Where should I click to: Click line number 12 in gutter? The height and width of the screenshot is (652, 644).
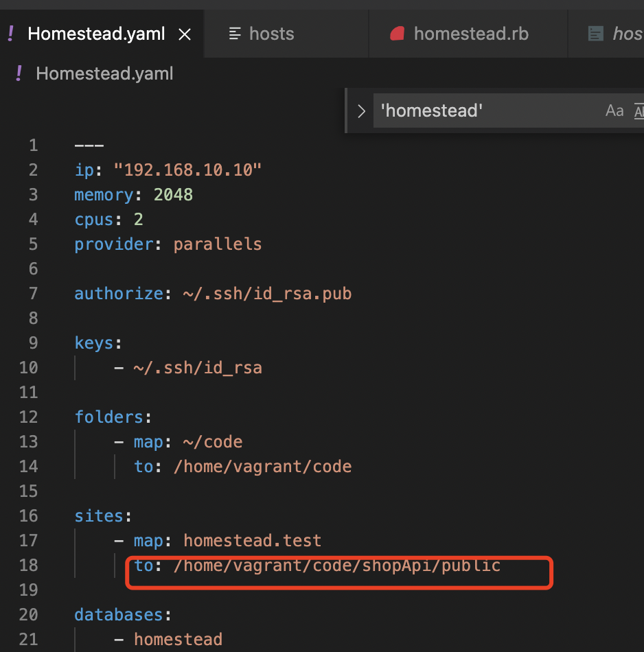(x=28, y=417)
